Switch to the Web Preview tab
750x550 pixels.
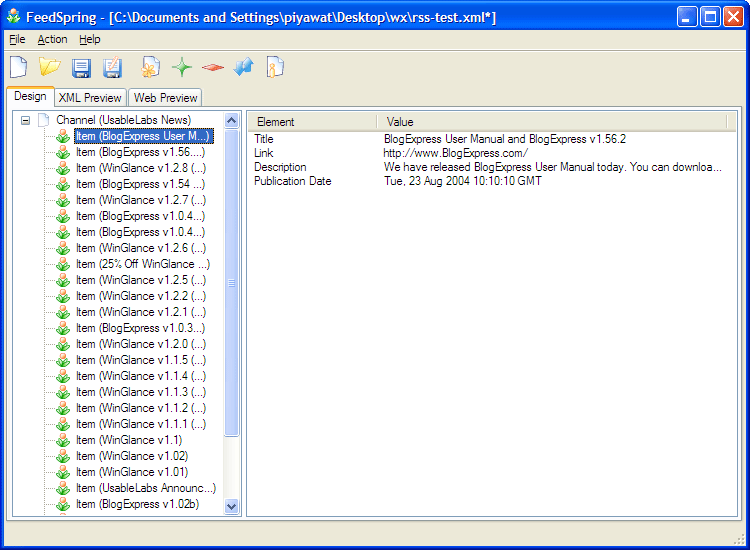click(x=165, y=98)
